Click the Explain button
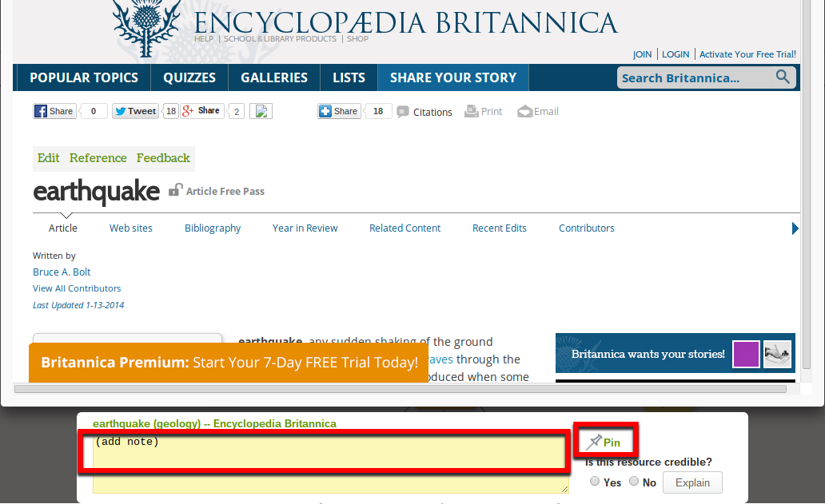825x504 pixels. coord(692,482)
